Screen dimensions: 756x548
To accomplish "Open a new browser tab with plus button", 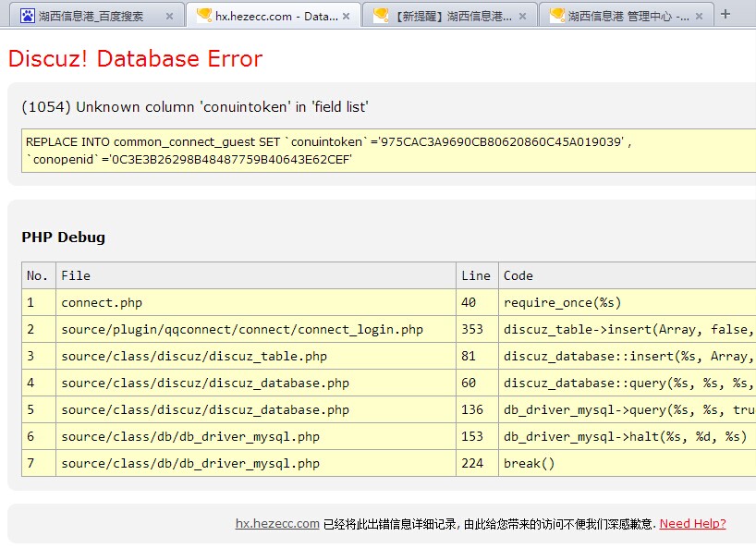I will click(x=726, y=14).
